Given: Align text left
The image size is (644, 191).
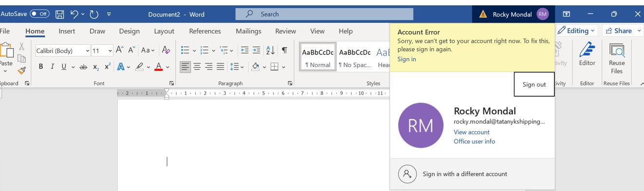Looking at the screenshot, I should [x=185, y=67].
